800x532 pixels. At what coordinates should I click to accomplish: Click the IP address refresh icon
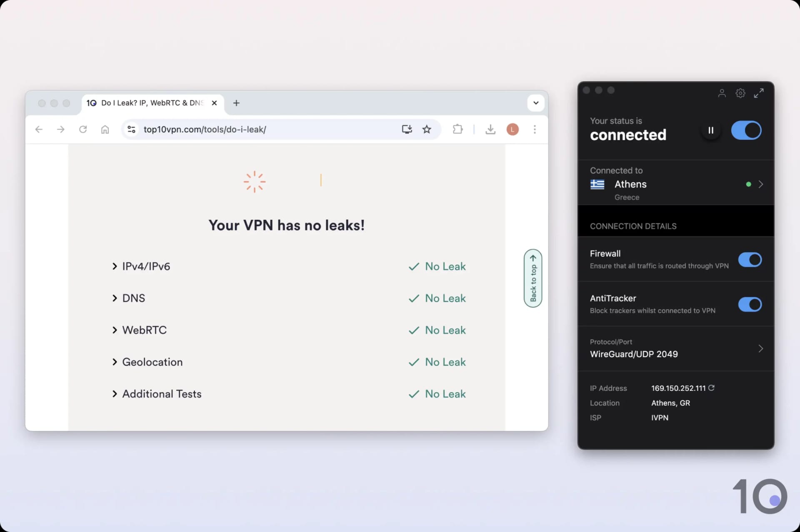point(711,388)
